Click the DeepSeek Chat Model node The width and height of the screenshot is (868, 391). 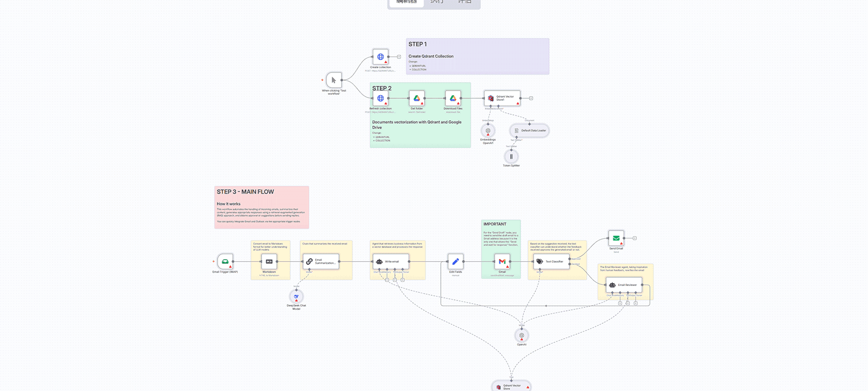296,296
